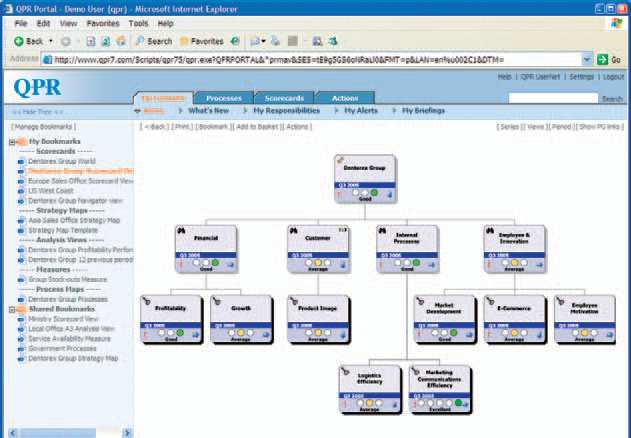Click the Print icon in the browser toolbar
Viewport: 631px width, 438px height.
coord(276,41)
